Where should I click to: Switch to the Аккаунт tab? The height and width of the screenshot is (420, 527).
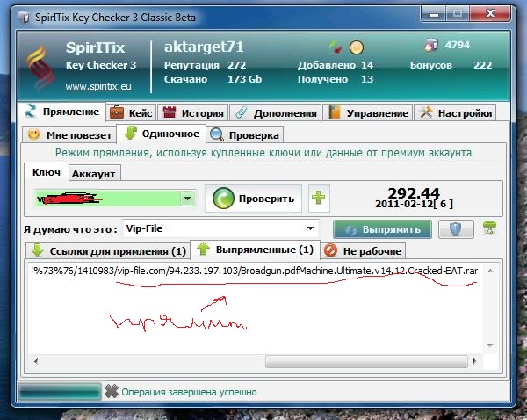(95, 174)
